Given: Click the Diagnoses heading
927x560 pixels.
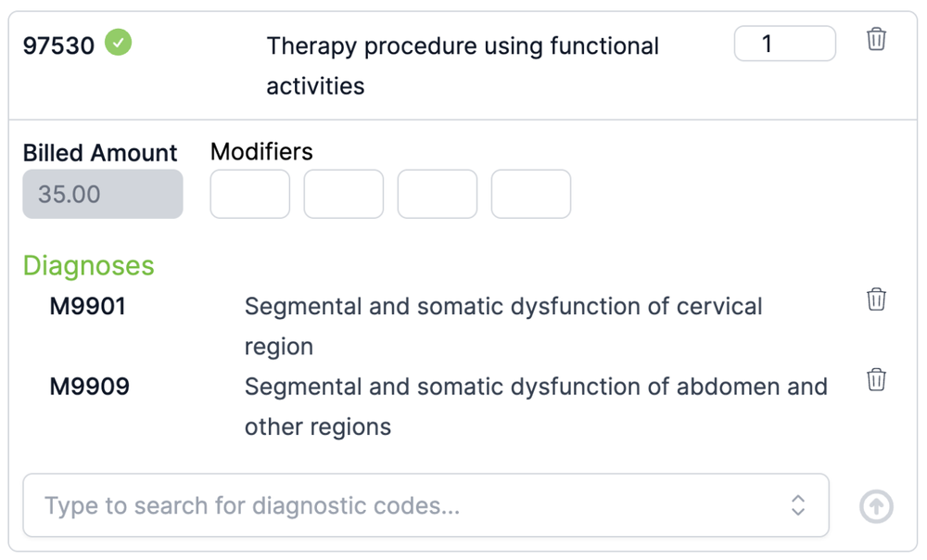Looking at the screenshot, I should click(89, 265).
